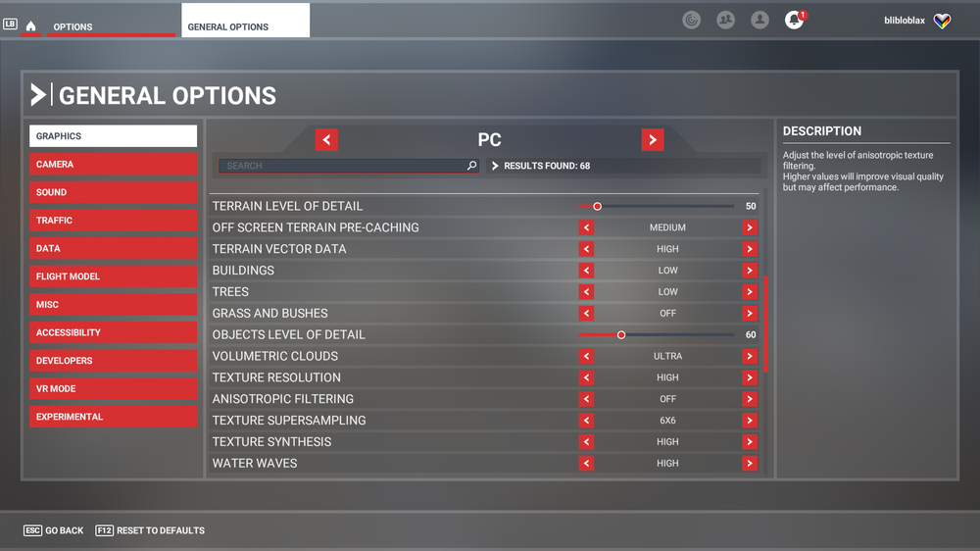Viewport: 980px width, 551px height.
Task: Switch platform with left arrow beside PC
Action: click(x=327, y=140)
